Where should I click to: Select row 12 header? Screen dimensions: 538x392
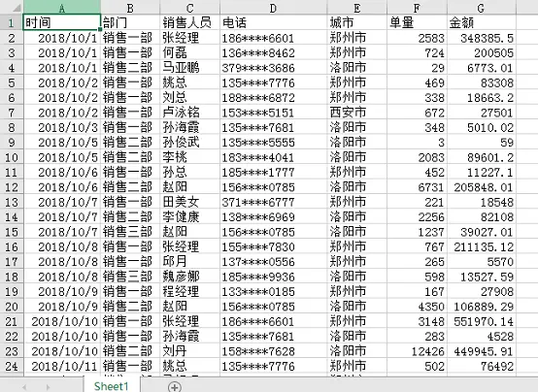[x=12, y=187]
